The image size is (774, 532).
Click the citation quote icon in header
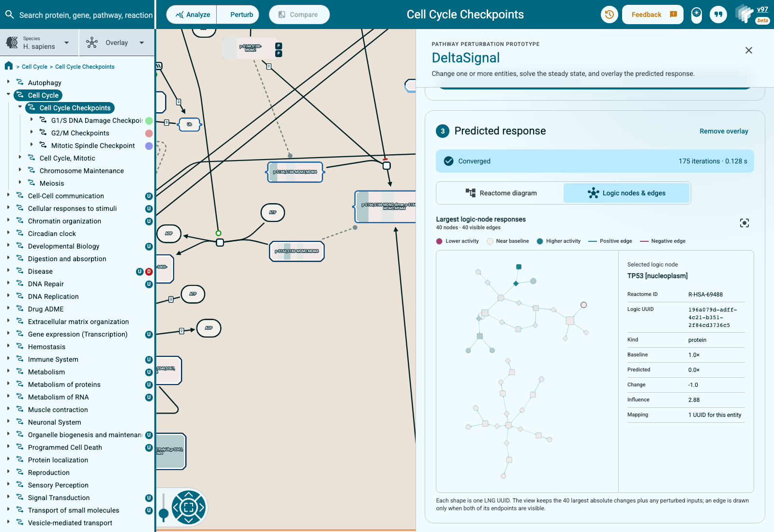coord(718,15)
